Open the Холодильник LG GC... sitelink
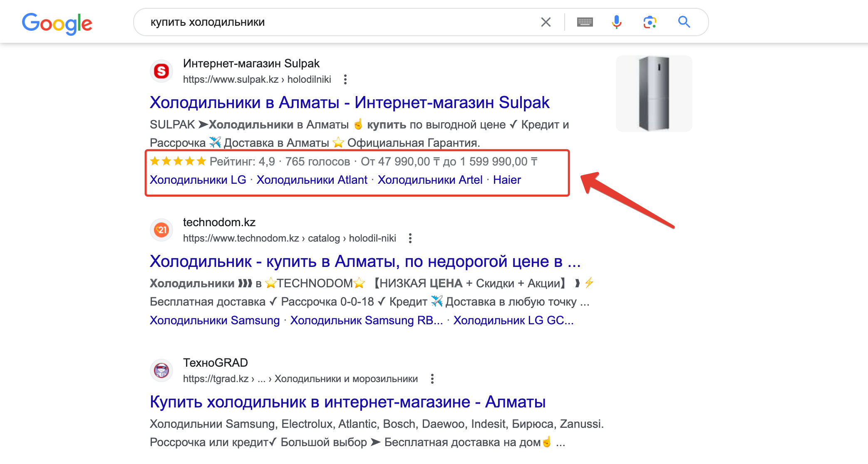The height and width of the screenshot is (464, 868). pyautogui.click(x=513, y=320)
